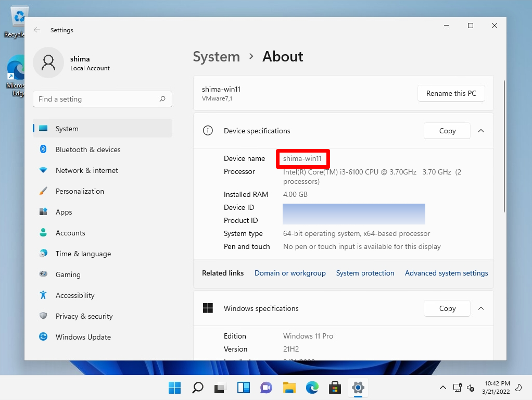Copy the Device specifications details
This screenshot has width=532, height=400.
click(x=447, y=131)
